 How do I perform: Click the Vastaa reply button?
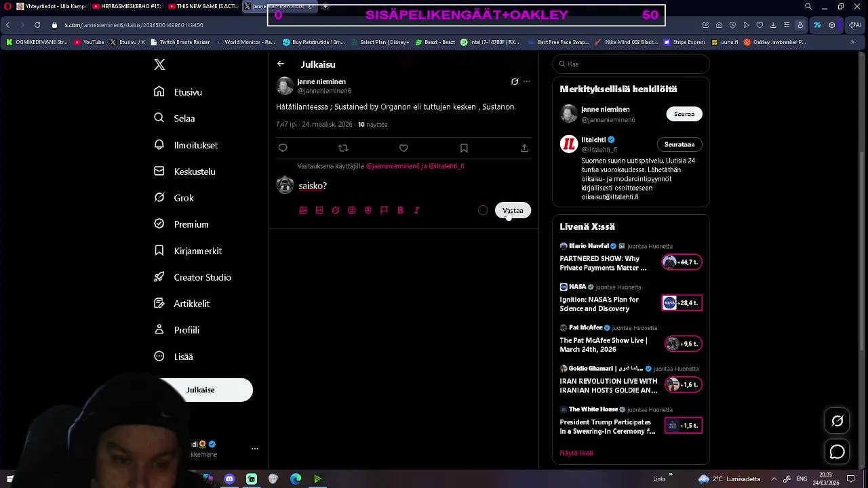tap(513, 210)
